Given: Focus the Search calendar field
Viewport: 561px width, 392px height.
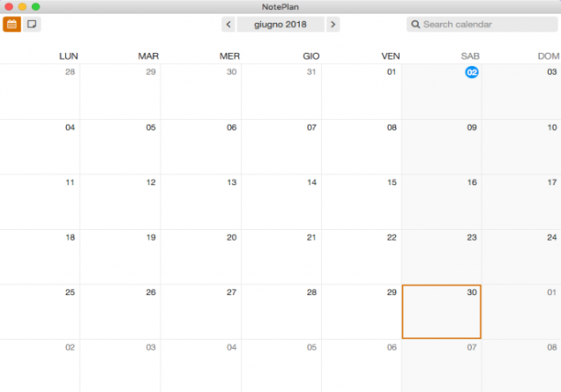Looking at the screenshot, I should [482, 25].
